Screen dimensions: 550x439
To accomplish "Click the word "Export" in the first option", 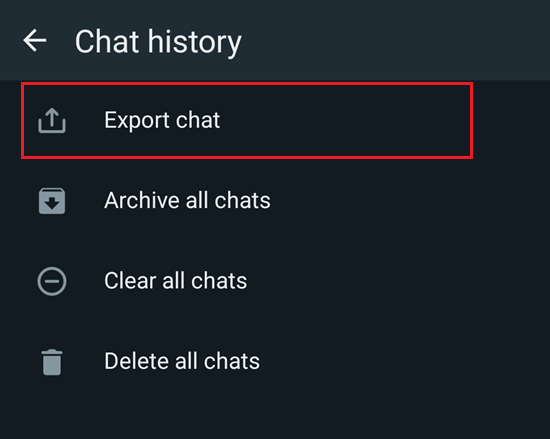I will coord(137,121).
